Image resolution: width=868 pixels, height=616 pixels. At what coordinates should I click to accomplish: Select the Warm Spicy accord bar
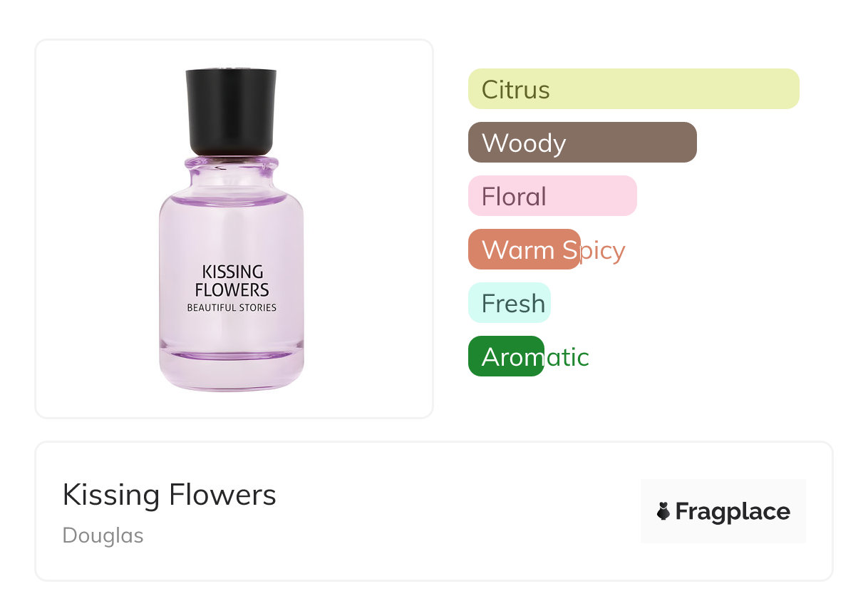click(x=525, y=250)
